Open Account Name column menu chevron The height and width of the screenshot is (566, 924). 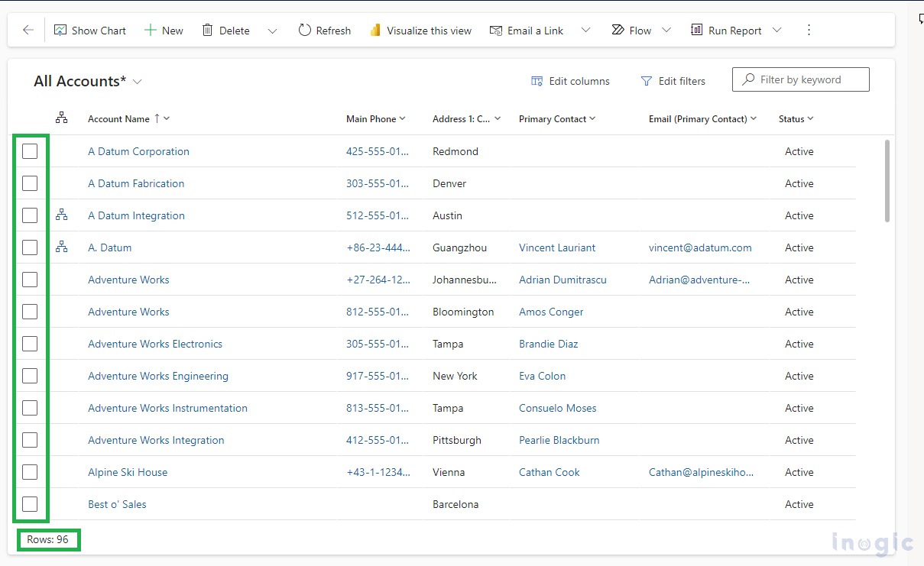[x=167, y=118]
